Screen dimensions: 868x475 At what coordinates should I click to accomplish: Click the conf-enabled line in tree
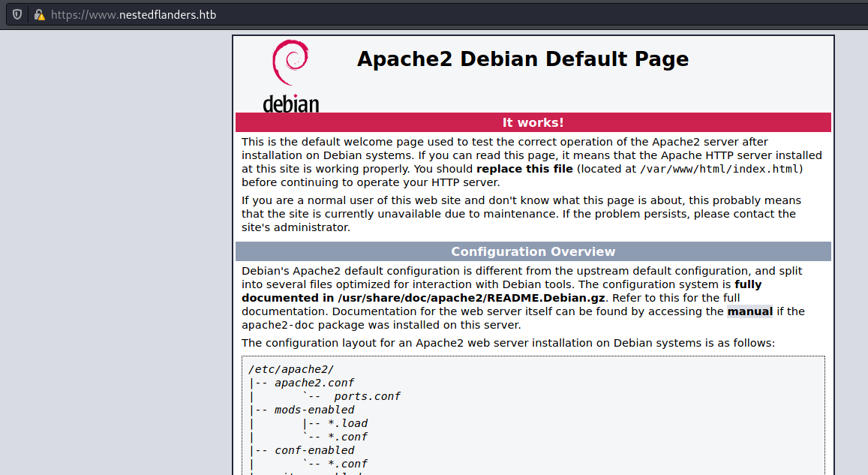(x=314, y=450)
